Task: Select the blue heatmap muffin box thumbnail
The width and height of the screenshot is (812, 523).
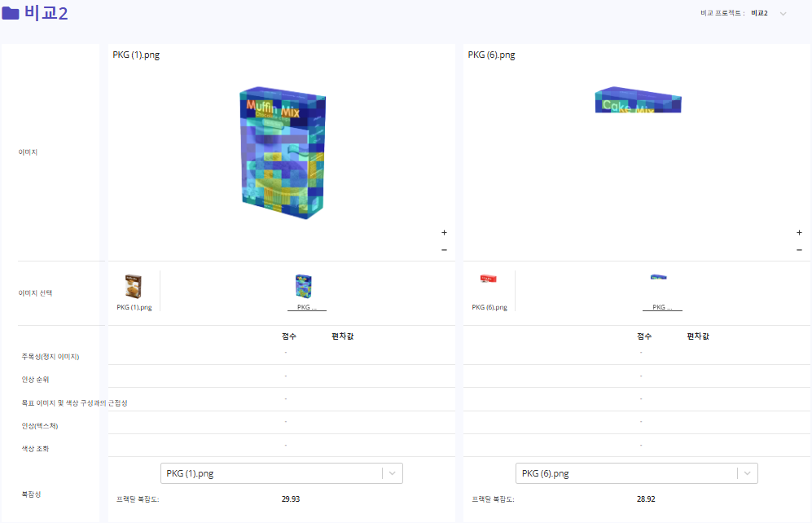Action: click(x=304, y=287)
